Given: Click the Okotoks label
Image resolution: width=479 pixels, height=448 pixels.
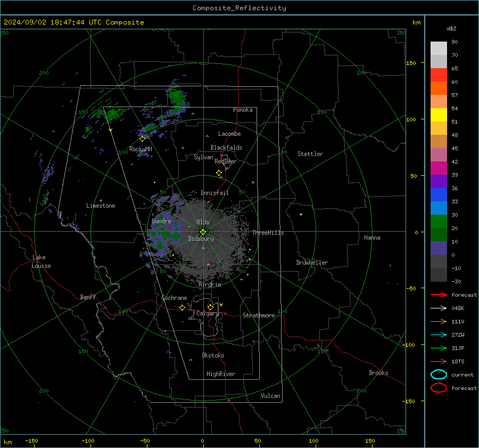Looking at the screenshot, I should 213,355.
